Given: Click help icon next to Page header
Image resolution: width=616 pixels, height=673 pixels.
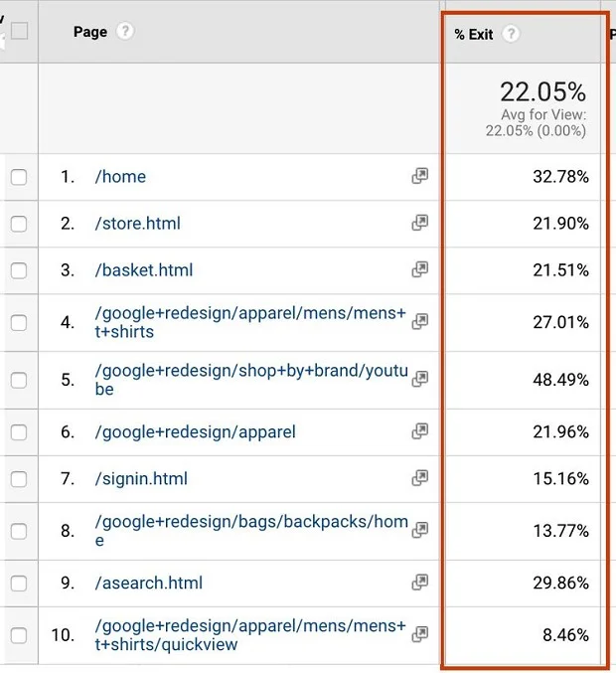Looking at the screenshot, I should click(124, 32).
